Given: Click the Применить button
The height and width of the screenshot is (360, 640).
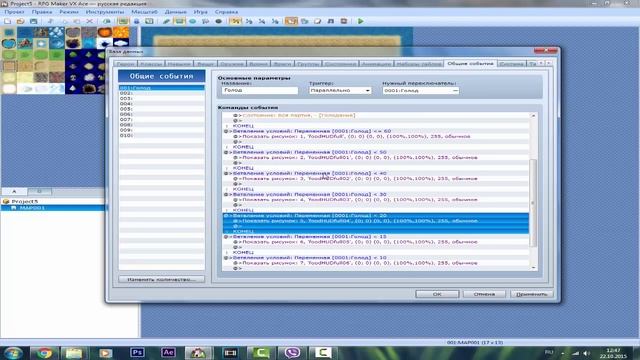Looking at the screenshot, I should point(532,294).
